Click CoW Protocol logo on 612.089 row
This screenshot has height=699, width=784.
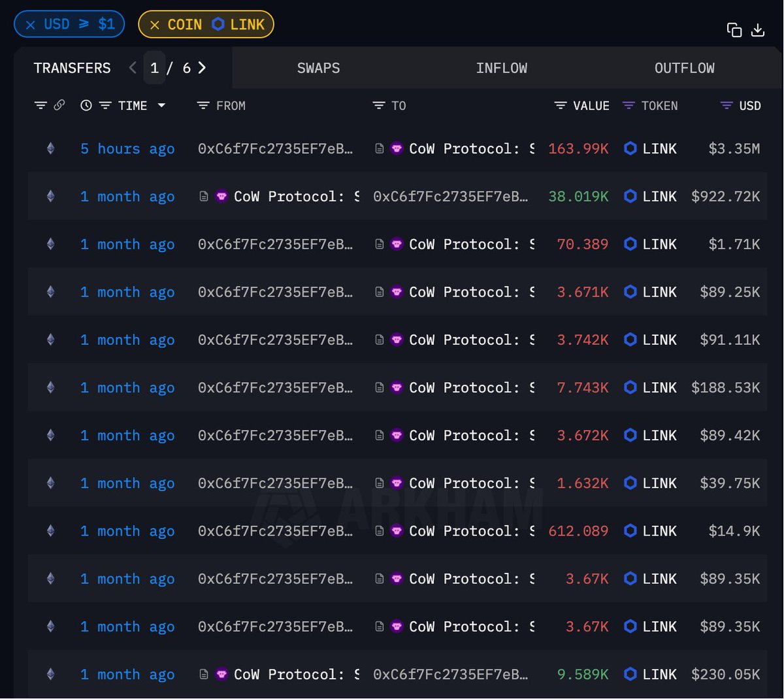397,531
